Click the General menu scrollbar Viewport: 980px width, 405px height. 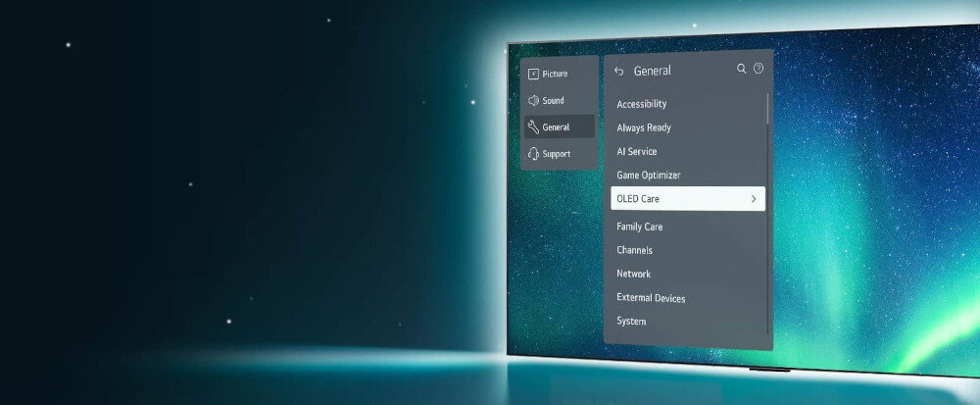[x=767, y=109]
